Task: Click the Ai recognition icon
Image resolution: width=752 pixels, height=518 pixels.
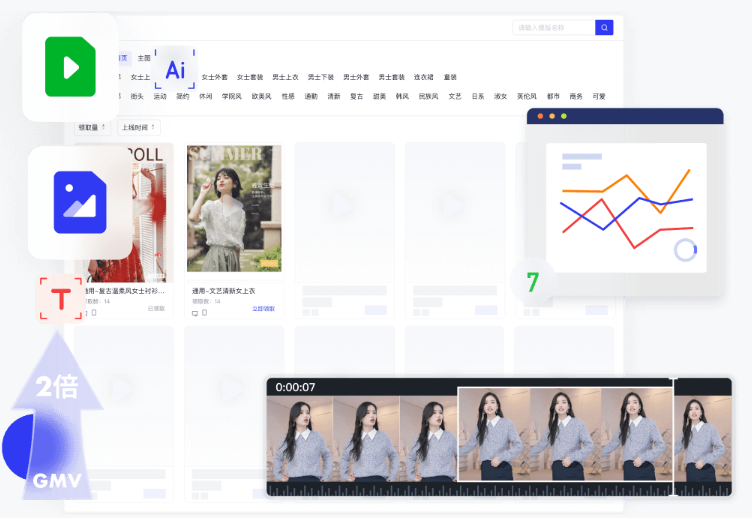Action: 175,69
